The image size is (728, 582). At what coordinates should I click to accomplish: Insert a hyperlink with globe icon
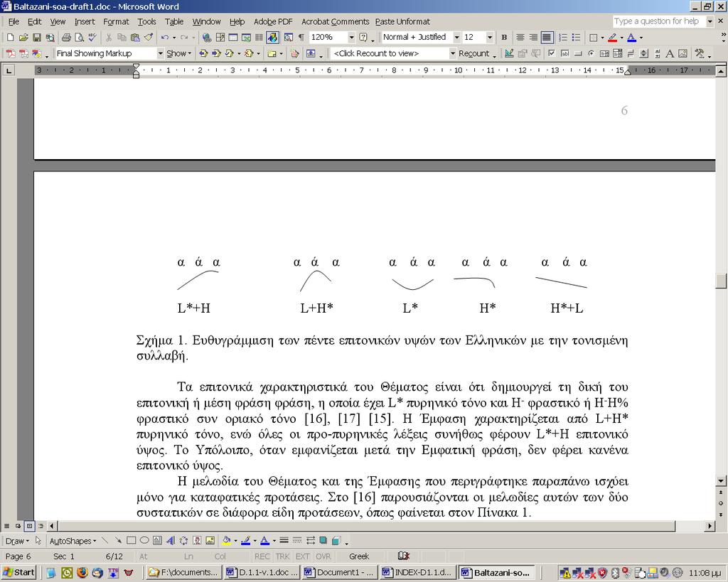point(207,38)
